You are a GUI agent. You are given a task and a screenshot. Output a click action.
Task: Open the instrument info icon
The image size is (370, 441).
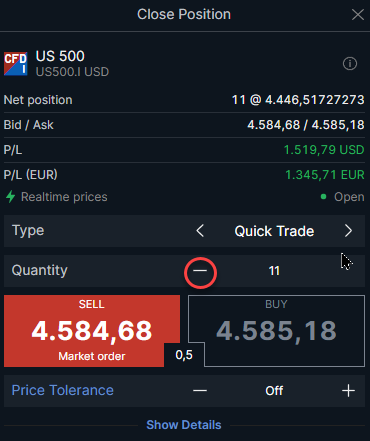(350, 63)
